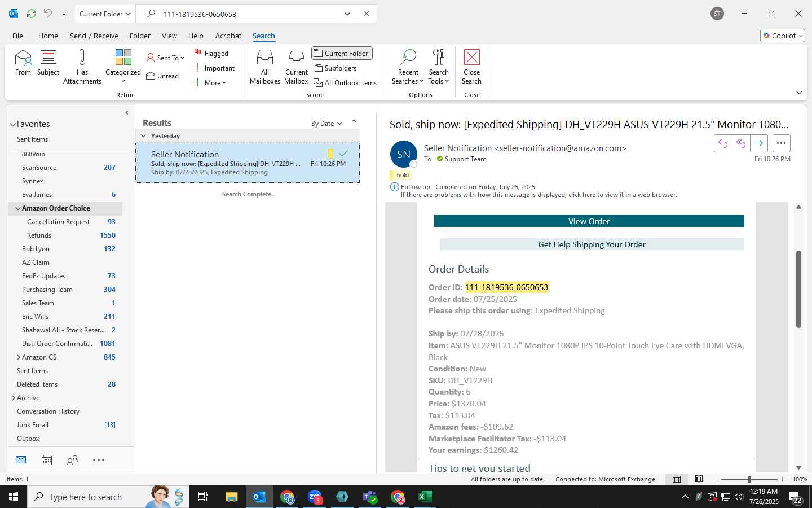
Task: Click Get Help Shipping Your Order
Action: click(592, 244)
